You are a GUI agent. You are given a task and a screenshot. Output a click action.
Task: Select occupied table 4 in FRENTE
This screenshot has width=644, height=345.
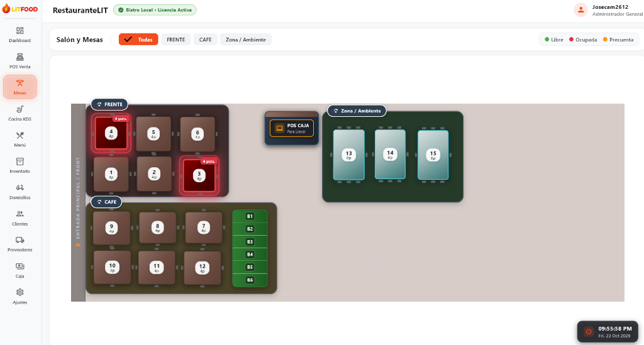pos(111,133)
